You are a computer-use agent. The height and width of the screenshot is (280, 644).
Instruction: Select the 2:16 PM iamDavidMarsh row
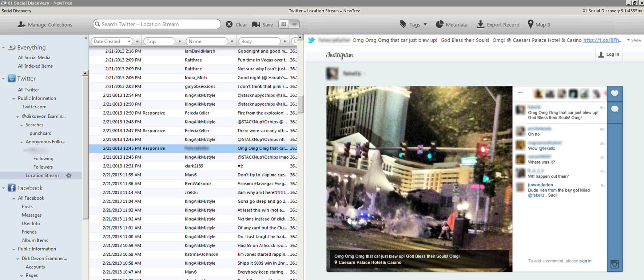(193, 51)
